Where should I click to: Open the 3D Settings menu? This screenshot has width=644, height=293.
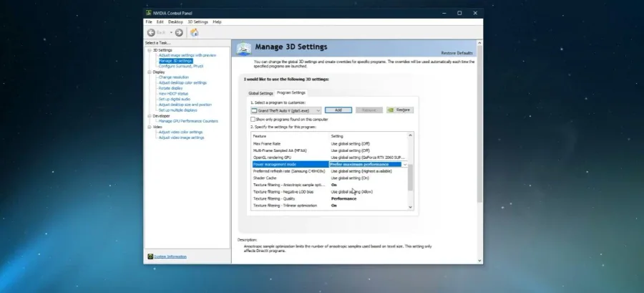[x=198, y=21]
